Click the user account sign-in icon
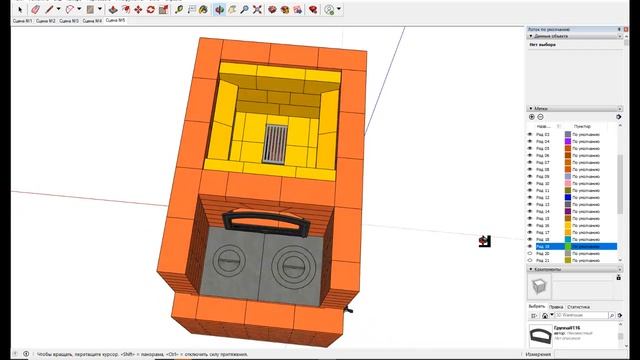This screenshot has width=640, height=360. pyautogui.click(x=329, y=9)
